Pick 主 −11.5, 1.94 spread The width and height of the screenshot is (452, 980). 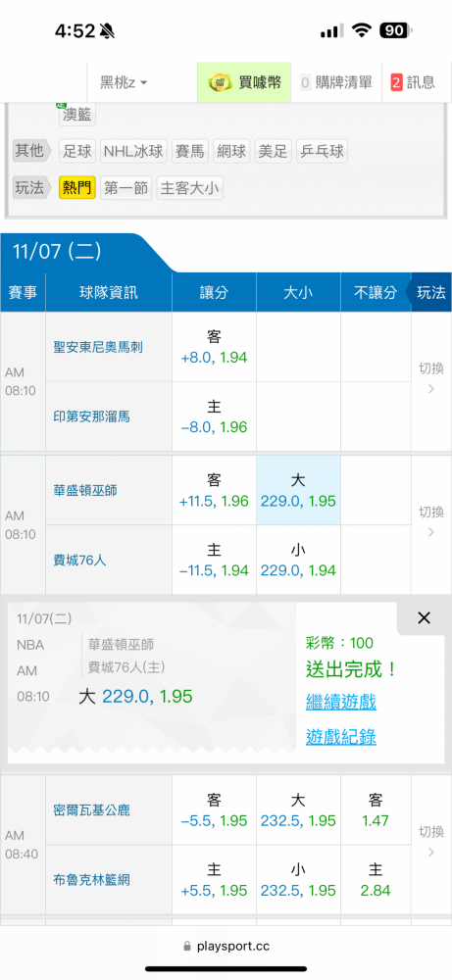pos(214,560)
